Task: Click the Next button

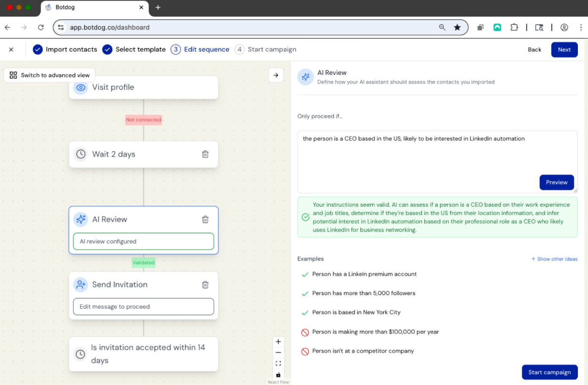Action: tap(564, 50)
